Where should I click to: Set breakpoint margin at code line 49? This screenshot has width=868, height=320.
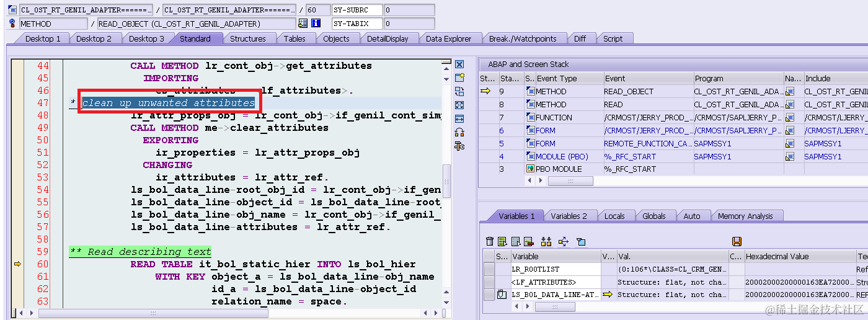(x=17, y=128)
